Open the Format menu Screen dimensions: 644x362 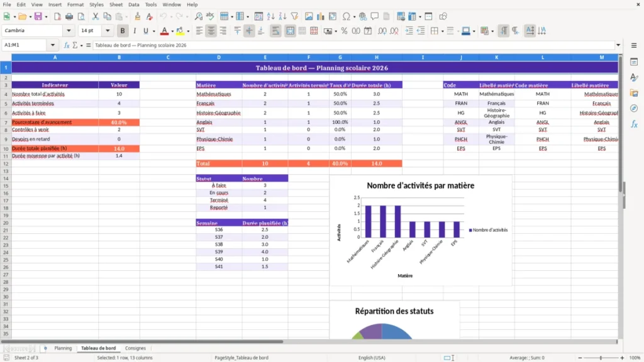tap(75, 4)
